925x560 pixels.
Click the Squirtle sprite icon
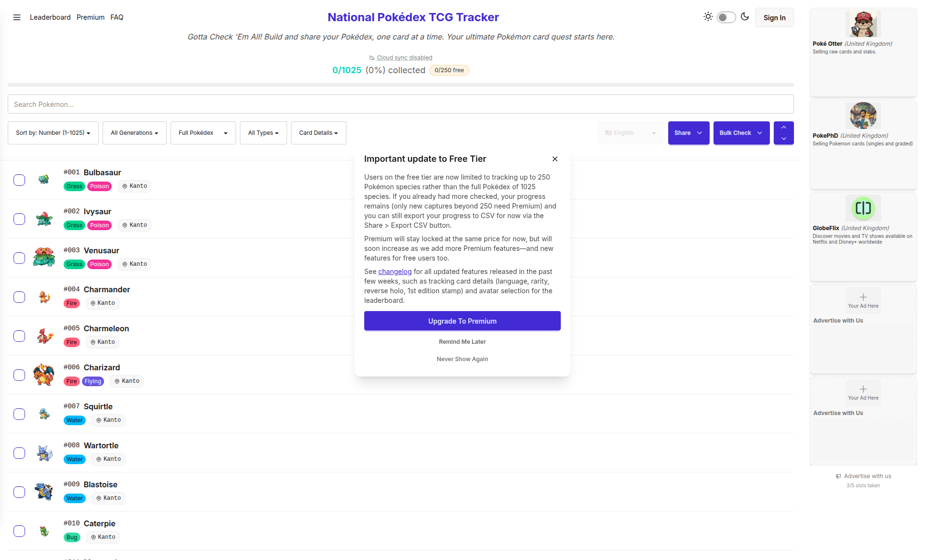(44, 414)
